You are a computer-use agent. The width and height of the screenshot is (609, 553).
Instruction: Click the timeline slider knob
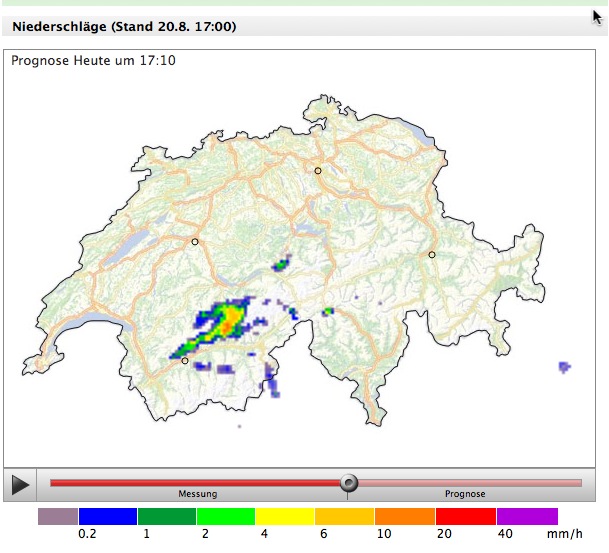(x=349, y=483)
